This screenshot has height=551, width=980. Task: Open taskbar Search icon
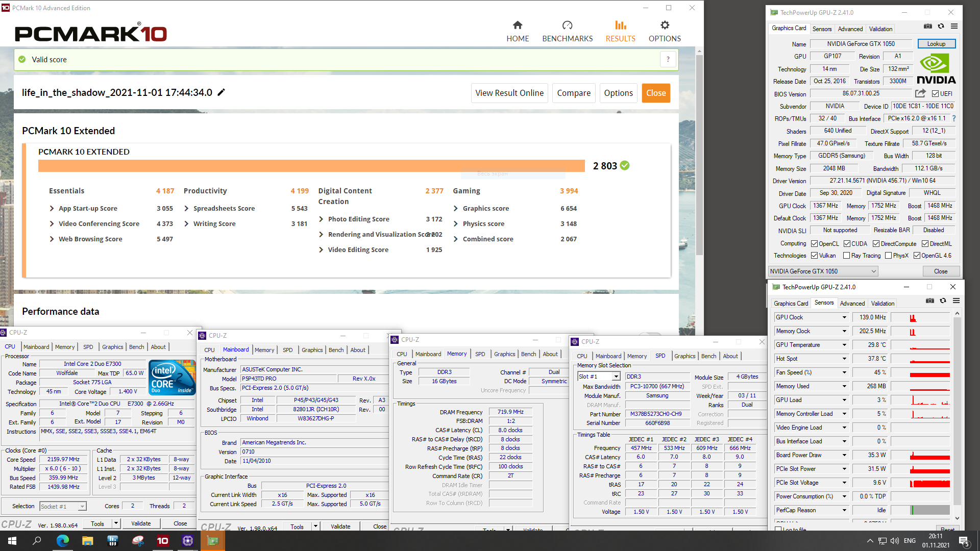pyautogui.click(x=37, y=541)
